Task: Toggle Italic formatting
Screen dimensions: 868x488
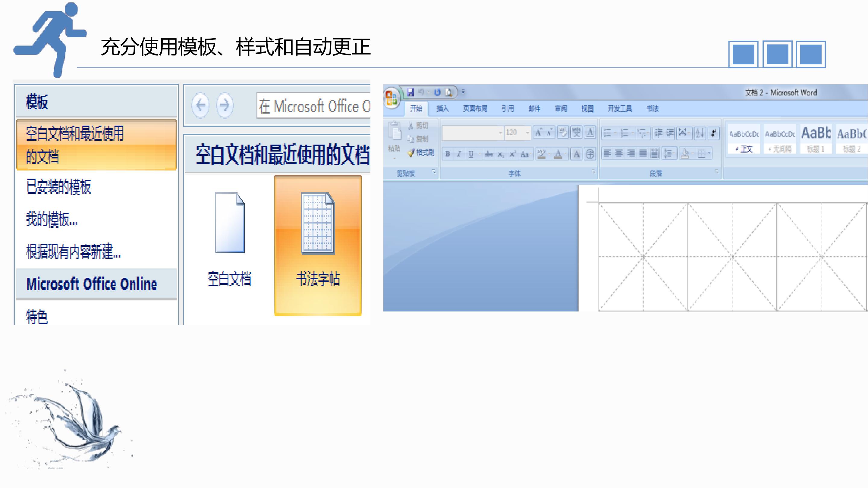Action: pyautogui.click(x=459, y=154)
